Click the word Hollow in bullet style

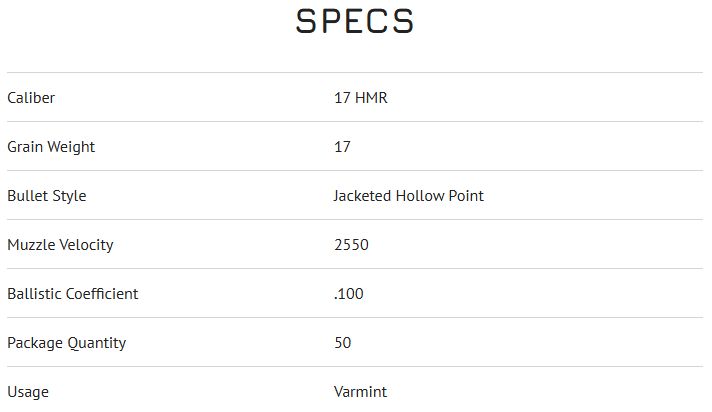(x=420, y=196)
